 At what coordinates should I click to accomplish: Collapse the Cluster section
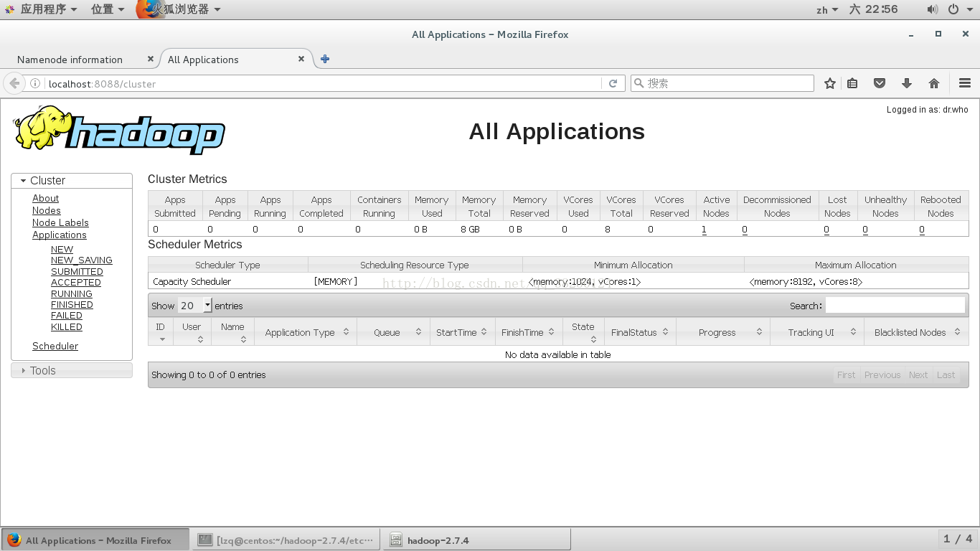(72, 181)
